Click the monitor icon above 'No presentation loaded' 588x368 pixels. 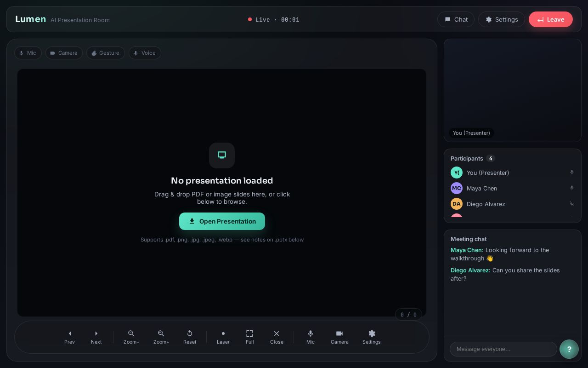222,155
